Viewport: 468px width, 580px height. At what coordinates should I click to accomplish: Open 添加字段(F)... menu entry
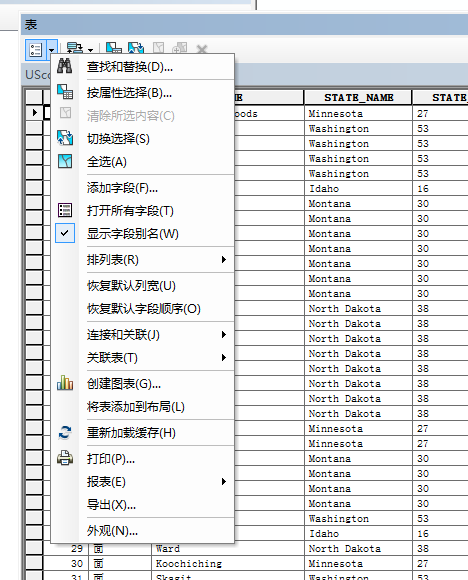(x=142, y=188)
